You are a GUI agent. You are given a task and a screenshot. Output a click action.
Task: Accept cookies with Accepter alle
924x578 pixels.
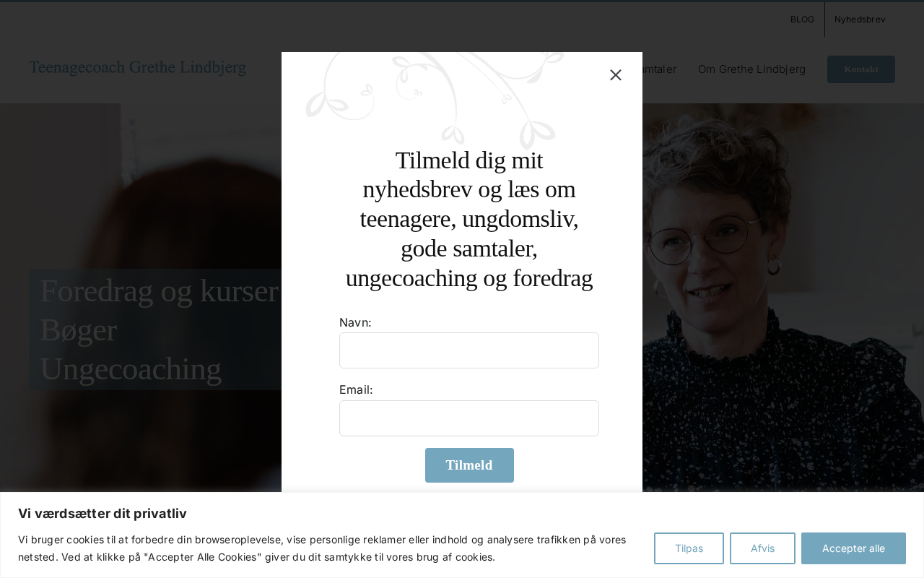point(853,548)
